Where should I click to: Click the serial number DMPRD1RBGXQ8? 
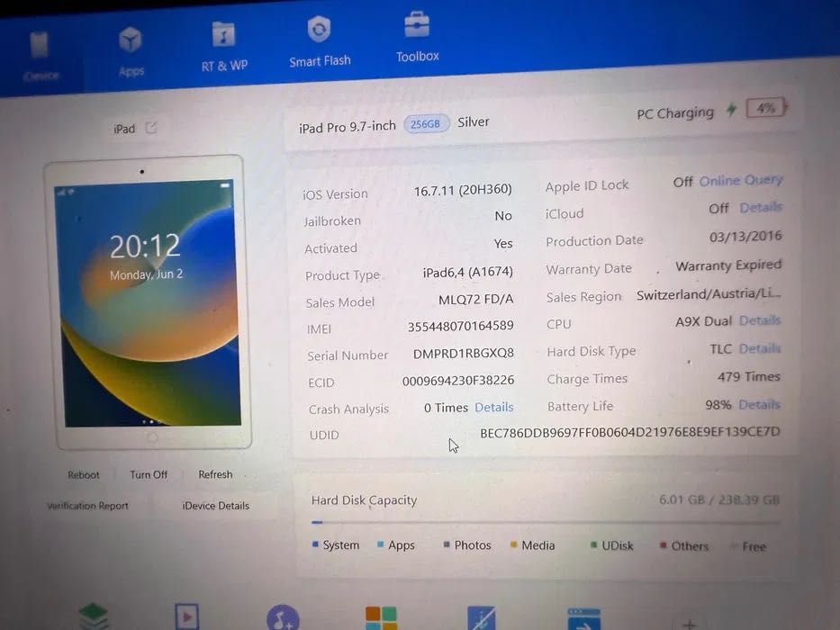pyautogui.click(x=464, y=353)
